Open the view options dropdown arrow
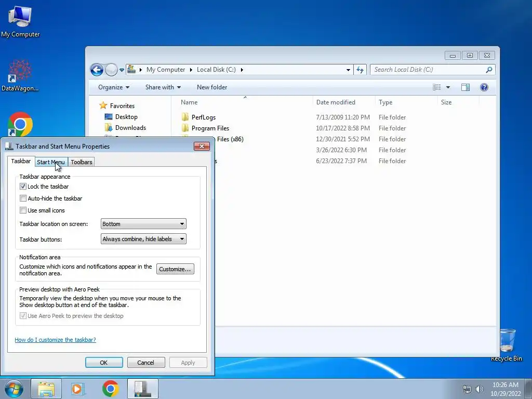Screen dimensions: 532x399 coord(448,87)
